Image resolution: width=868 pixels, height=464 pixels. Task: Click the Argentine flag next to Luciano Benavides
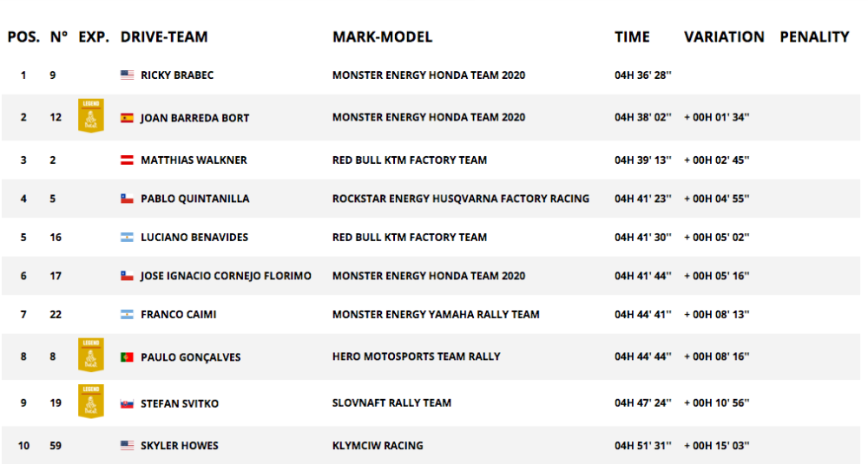(127, 238)
